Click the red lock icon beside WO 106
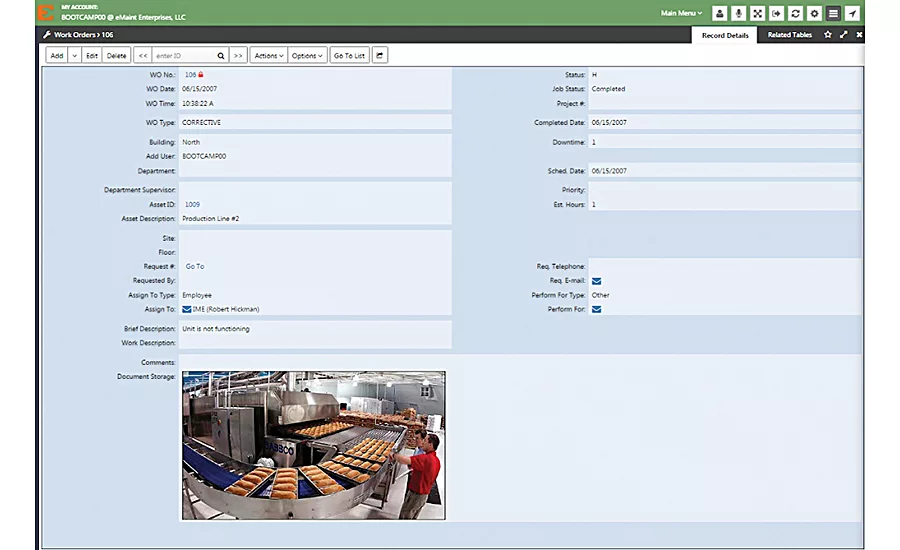This screenshot has height=550, width=900. [x=201, y=74]
